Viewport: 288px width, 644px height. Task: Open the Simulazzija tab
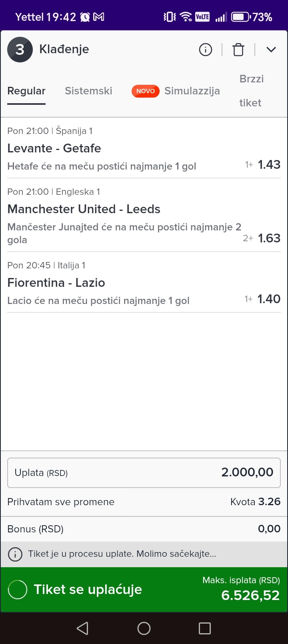pyautogui.click(x=192, y=91)
